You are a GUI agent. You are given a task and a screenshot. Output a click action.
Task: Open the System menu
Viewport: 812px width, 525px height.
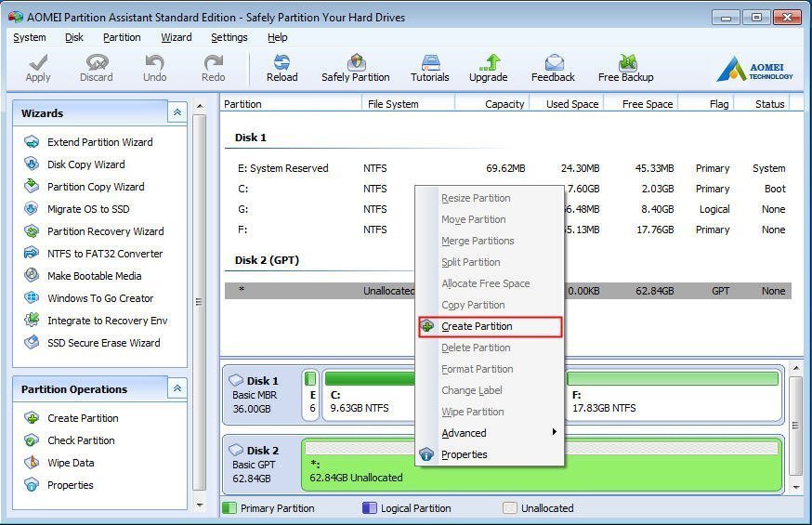pyautogui.click(x=30, y=37)
